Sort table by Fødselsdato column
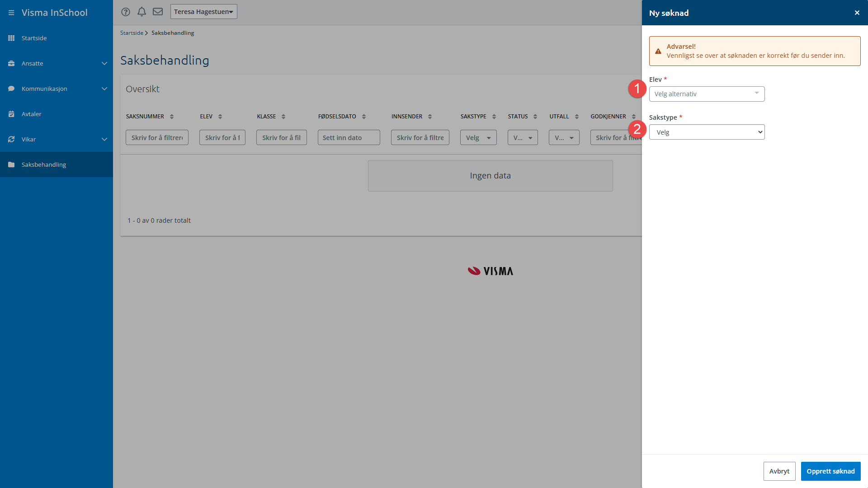This screenshot has height=488, width=868. [x=364, y=117]
